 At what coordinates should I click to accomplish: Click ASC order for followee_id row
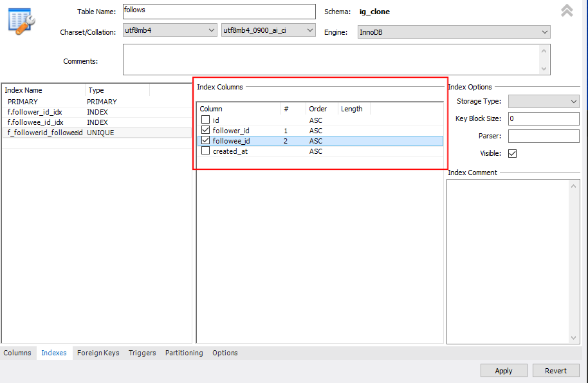[316, 141]
